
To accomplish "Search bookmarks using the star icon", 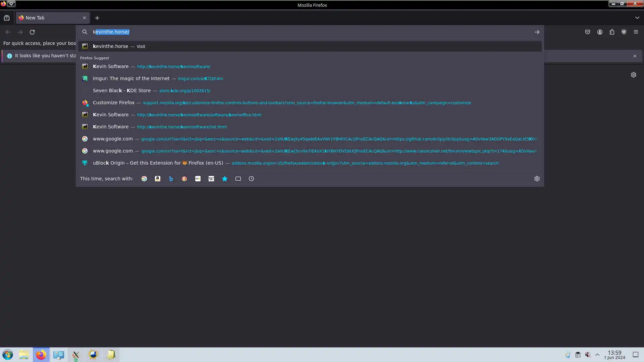I will [225, 179].
